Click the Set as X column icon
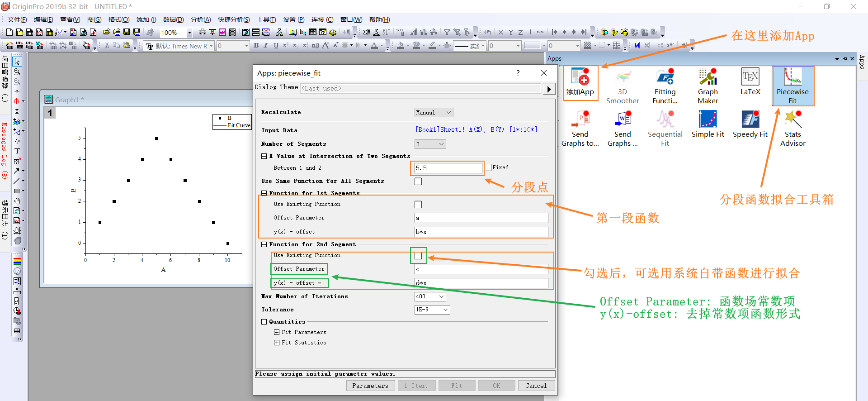Screen dimensions: 868x401 click(x=501, y=32)
